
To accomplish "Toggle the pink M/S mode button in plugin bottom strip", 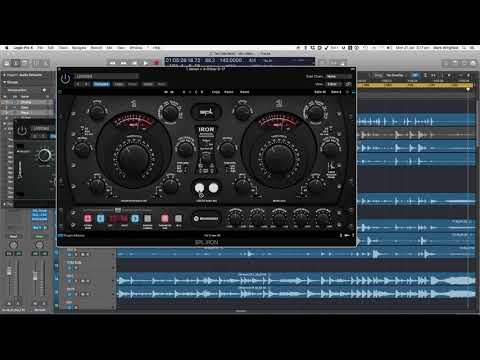I will 88,218.
